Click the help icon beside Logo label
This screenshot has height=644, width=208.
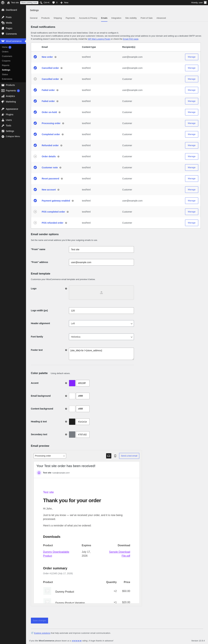(x=66, y=288)
